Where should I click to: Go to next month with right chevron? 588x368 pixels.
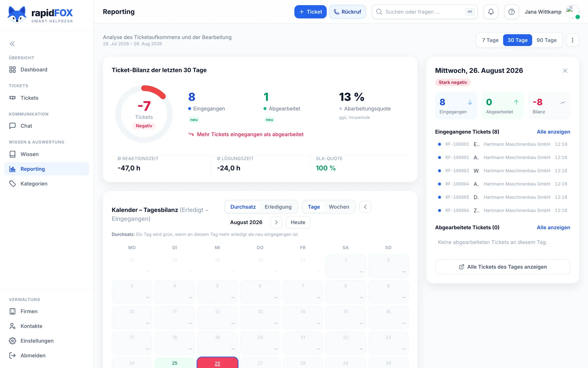pos(276,222)
